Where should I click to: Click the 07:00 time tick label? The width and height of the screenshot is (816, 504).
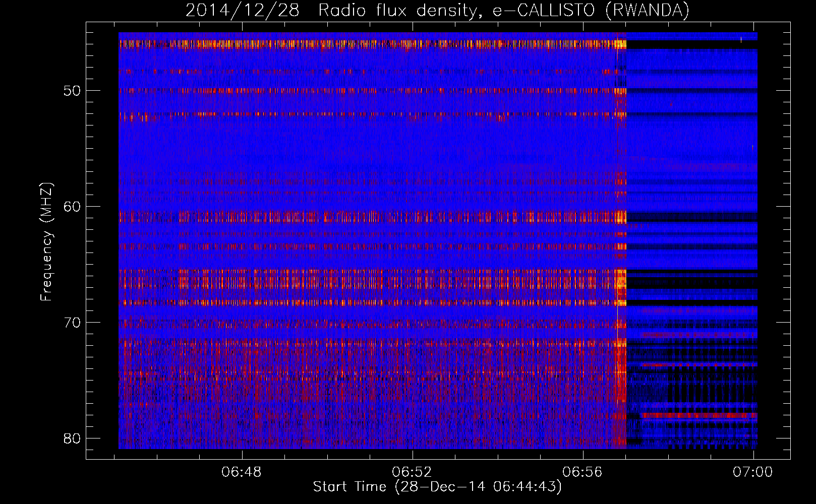752,472
